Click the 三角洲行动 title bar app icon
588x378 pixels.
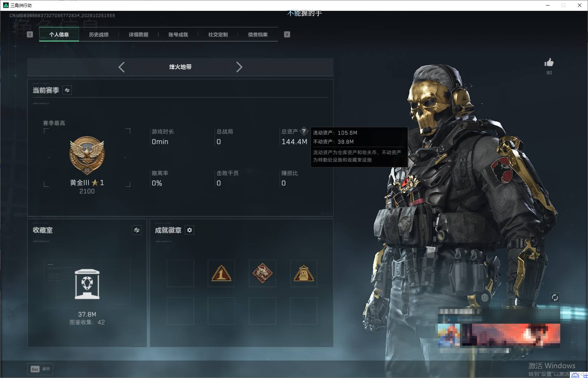click(6, 5)
